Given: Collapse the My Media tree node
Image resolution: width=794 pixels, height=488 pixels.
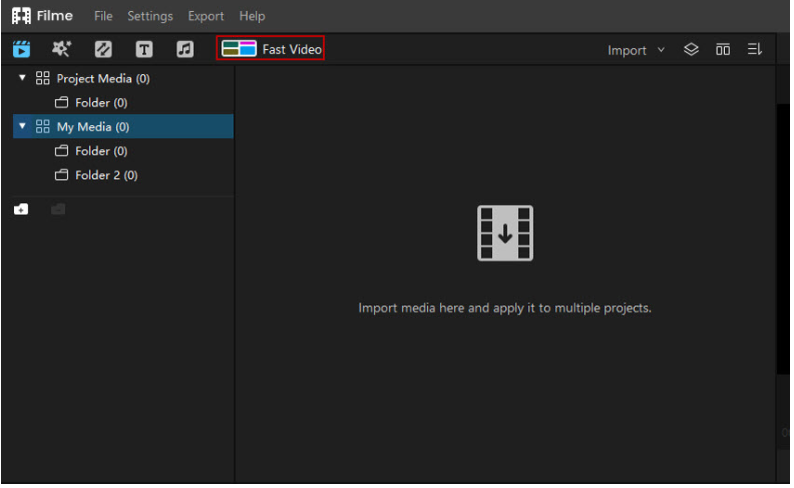Looking at the screenshot, I should [22, 126].
